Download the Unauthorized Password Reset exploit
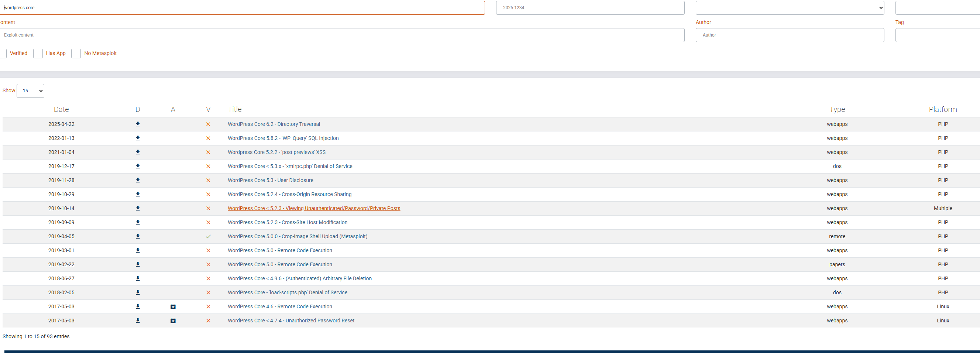The image size is (980, 353). pyautogui.click(x=138, y=321)
